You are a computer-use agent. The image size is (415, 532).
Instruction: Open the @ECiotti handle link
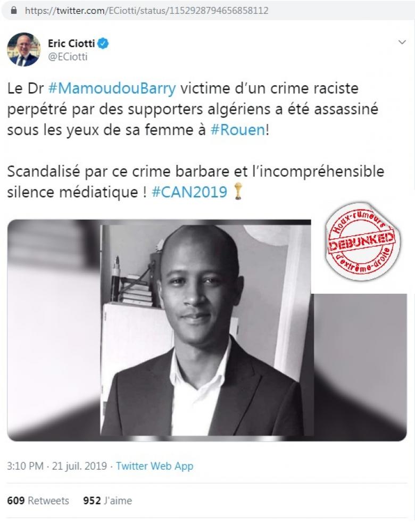[68, 57]
